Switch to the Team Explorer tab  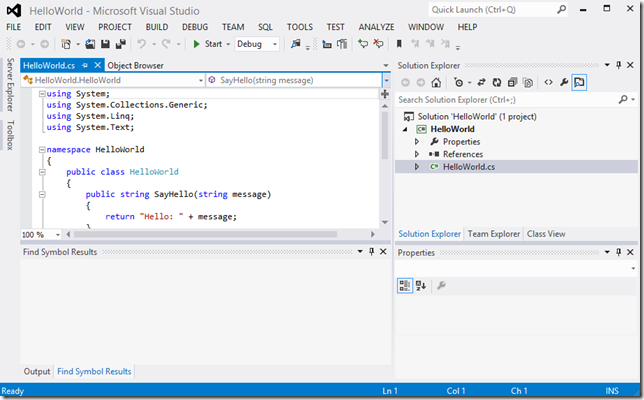494,234
